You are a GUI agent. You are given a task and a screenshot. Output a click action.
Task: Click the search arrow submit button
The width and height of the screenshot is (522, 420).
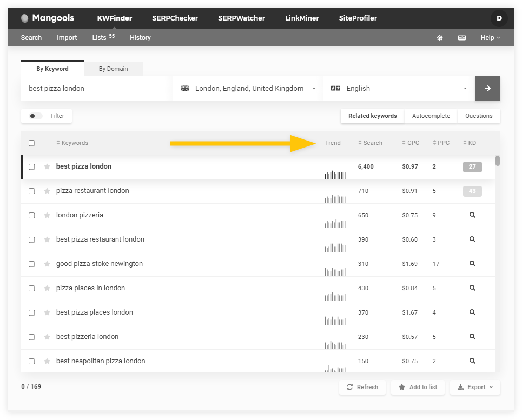pyautogui.click(x=487, y=89)
